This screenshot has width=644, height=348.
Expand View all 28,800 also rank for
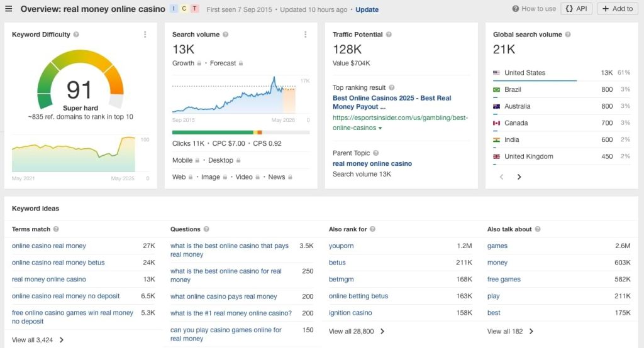pos(357,331)
